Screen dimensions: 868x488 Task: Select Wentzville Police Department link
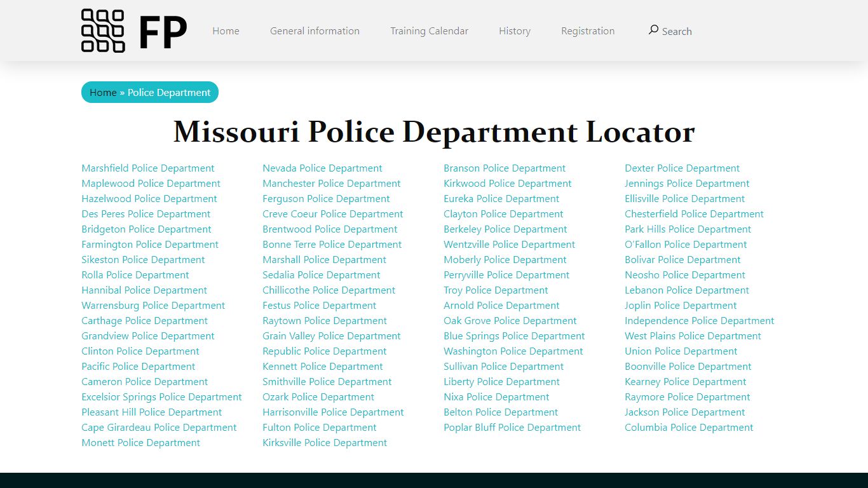click(x=509, y=245)
